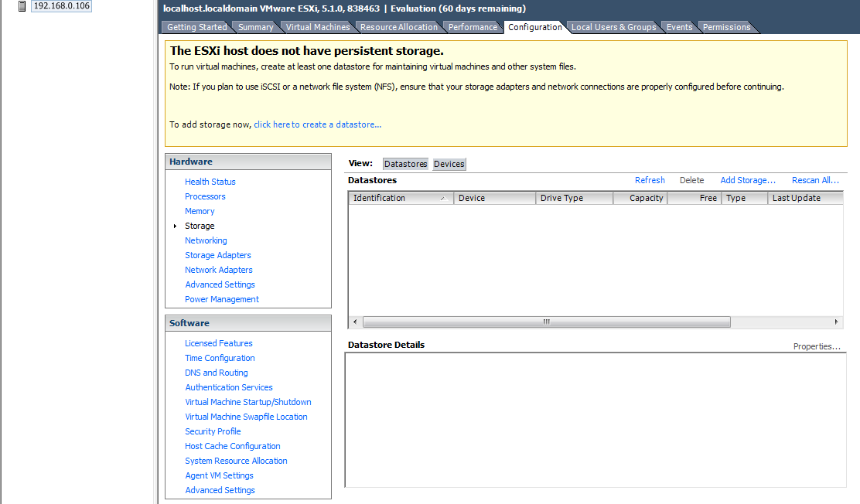Click the arrow marker beside Storage

coord(175,226)
